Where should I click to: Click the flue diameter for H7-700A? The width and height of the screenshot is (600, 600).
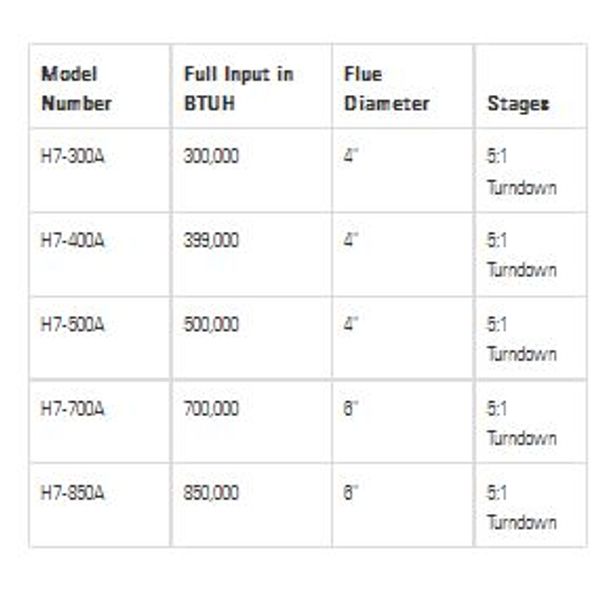click(x=351, y=408)
